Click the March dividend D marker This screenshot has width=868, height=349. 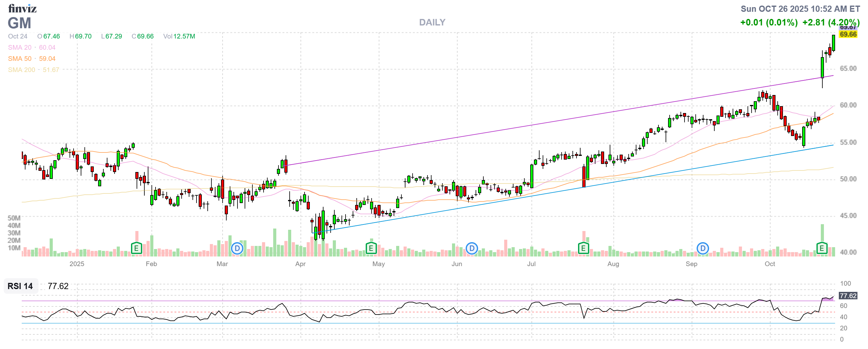pyautogui.click(x=237, y=249)
